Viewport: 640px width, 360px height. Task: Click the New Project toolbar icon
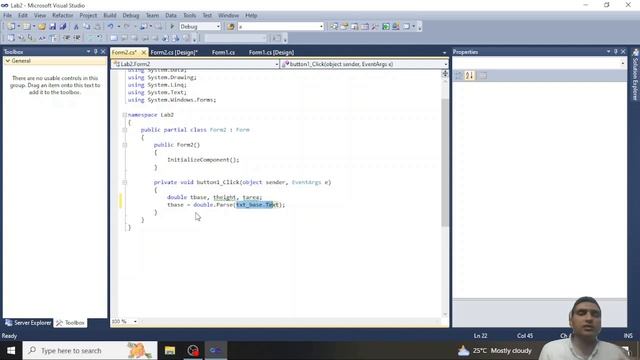tap(11, 27)
